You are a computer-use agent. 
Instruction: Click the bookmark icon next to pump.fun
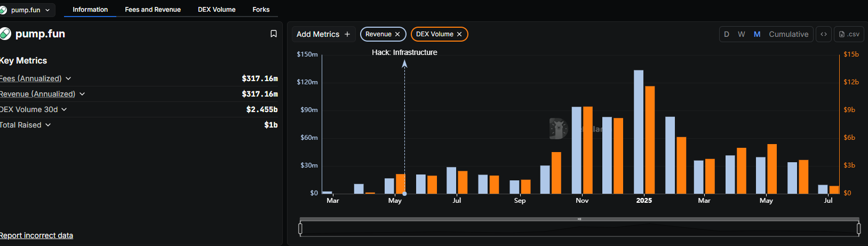click(274, 34)
